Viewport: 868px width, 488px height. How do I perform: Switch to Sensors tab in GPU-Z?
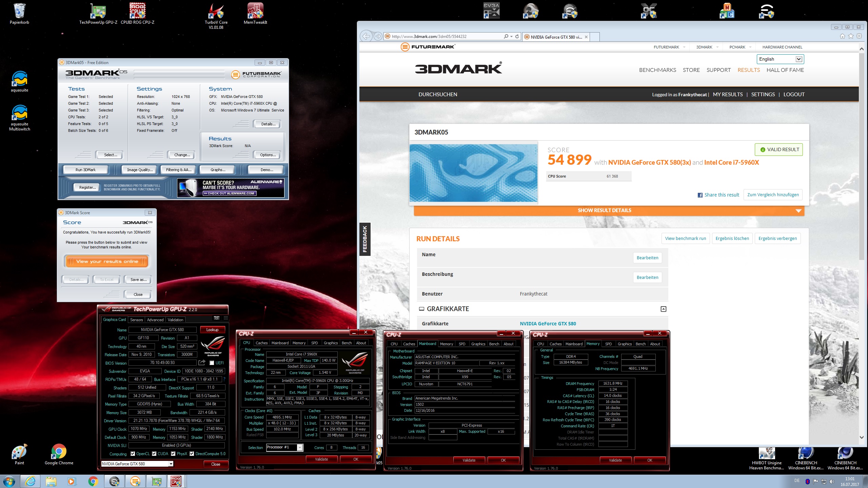click(136, 320)
